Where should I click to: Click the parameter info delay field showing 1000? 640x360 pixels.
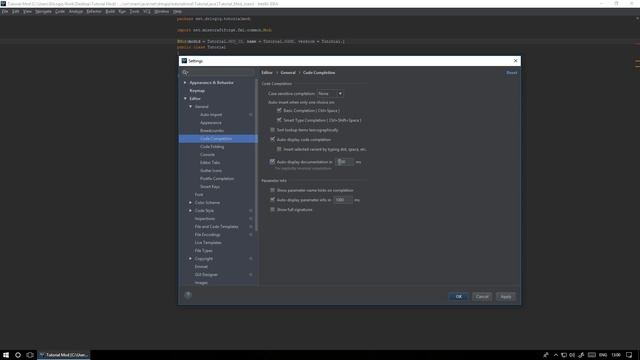coord(343,200)
